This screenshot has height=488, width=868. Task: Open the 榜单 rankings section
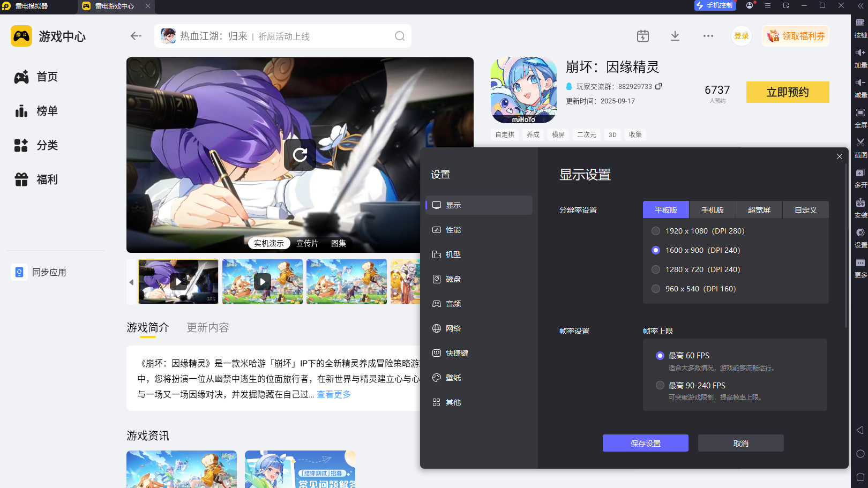pyautogui.click(x=47, y=111)
